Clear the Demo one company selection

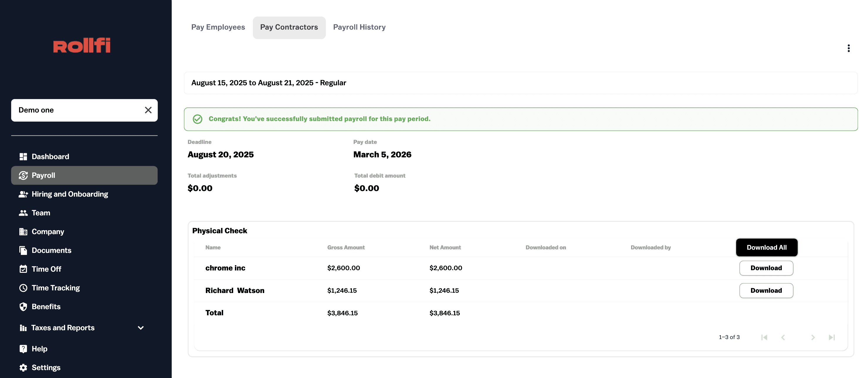pos(148,110)
